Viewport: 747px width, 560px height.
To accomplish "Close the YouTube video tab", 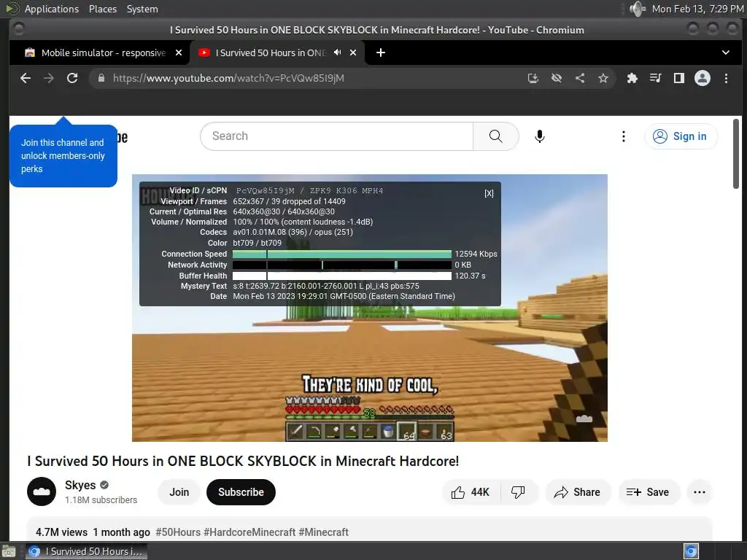I will [353, 52].
